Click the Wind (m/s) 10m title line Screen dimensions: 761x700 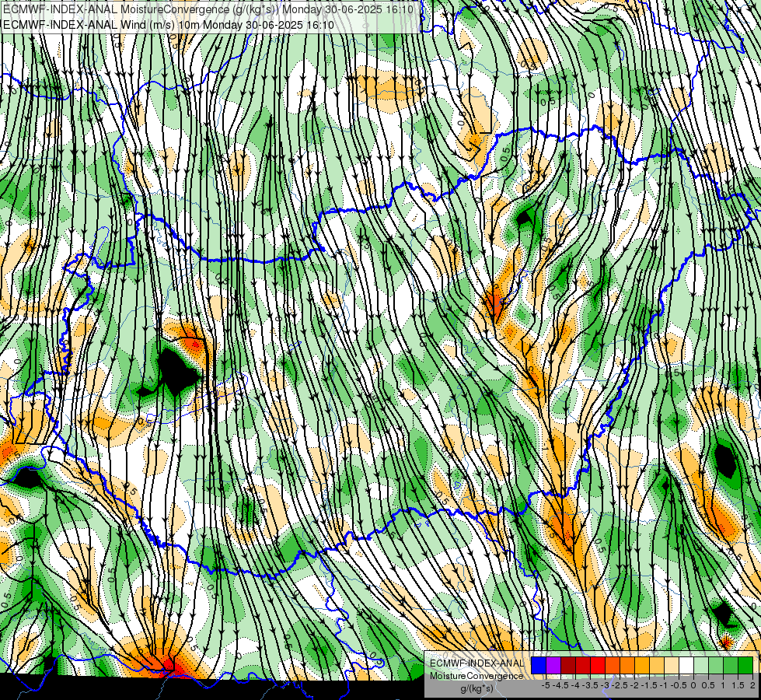point(169,25)
